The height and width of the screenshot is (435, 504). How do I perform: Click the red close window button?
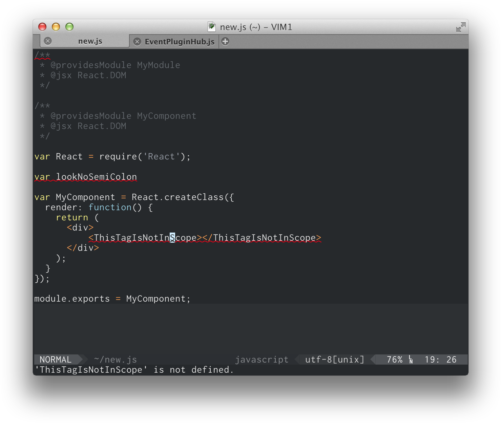42,27
